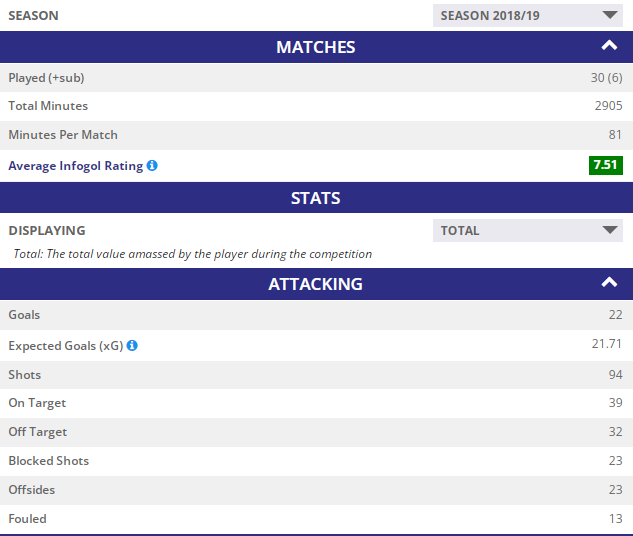Click the season dropdown arrow
The image size is (633, 536).
pyautogui.click(x=610, y=15)
